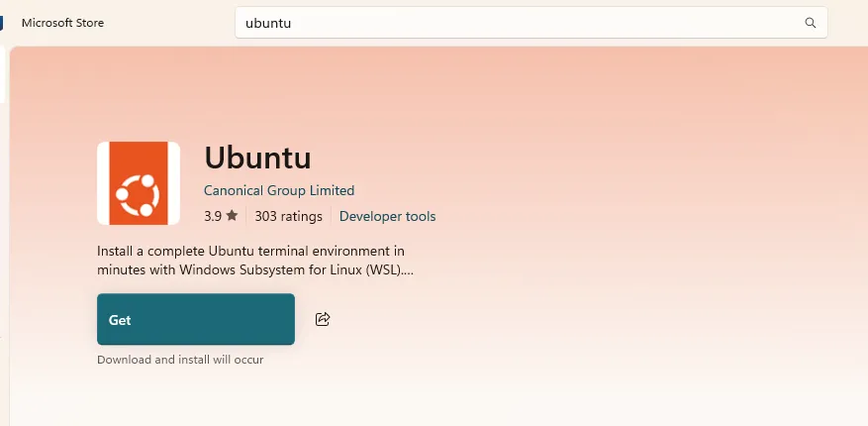Image resolution: width=868 pixels, height=426 pixels.
Task: Click the 303 ratings text
Action: coord(288,216)
